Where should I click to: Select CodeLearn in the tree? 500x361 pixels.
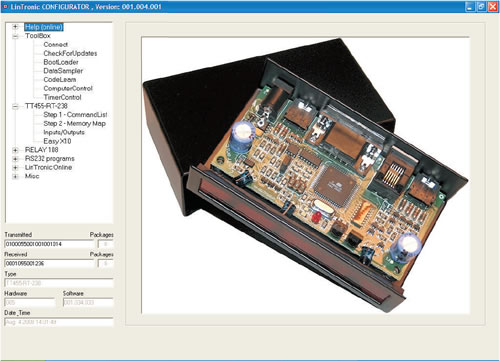click(x=60, y=80)
